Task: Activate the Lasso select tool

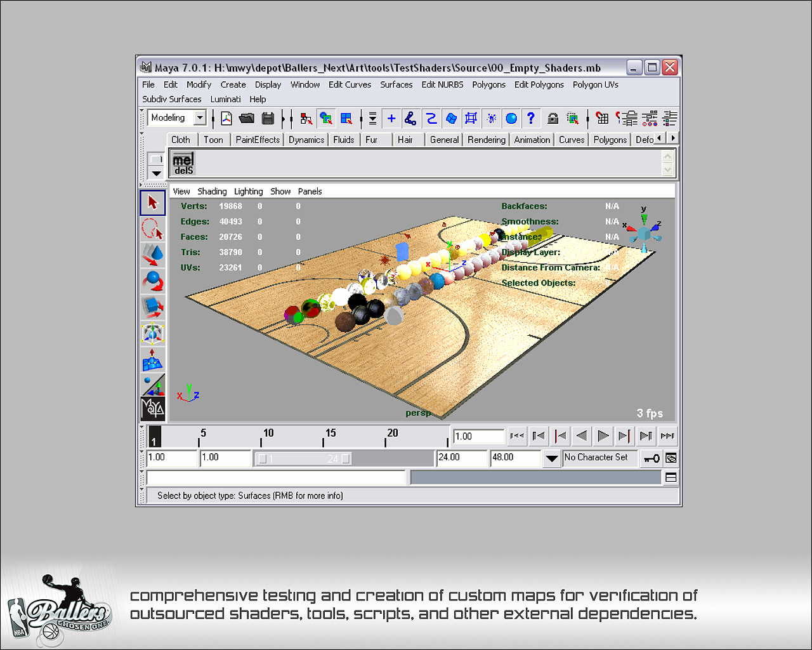Action: click(x=152, y=229)
